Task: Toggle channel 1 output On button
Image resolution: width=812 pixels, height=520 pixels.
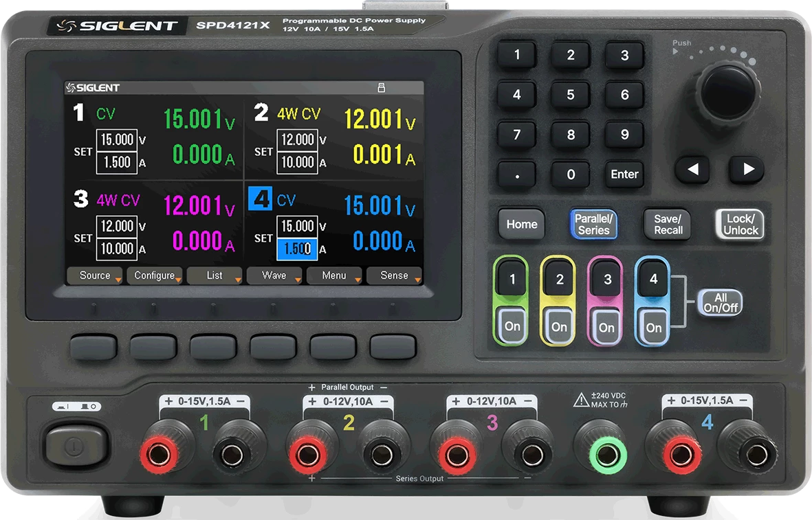Action: click(512, 326)
